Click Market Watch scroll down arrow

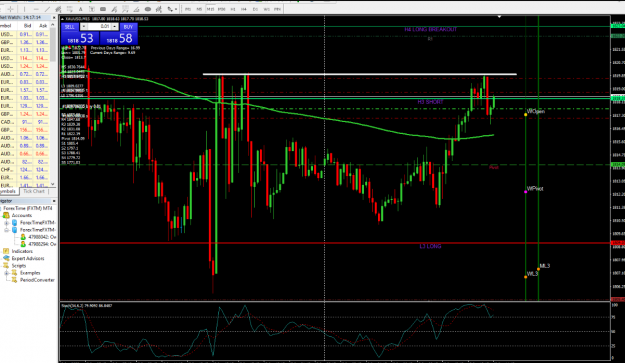(x=53, y=184)
